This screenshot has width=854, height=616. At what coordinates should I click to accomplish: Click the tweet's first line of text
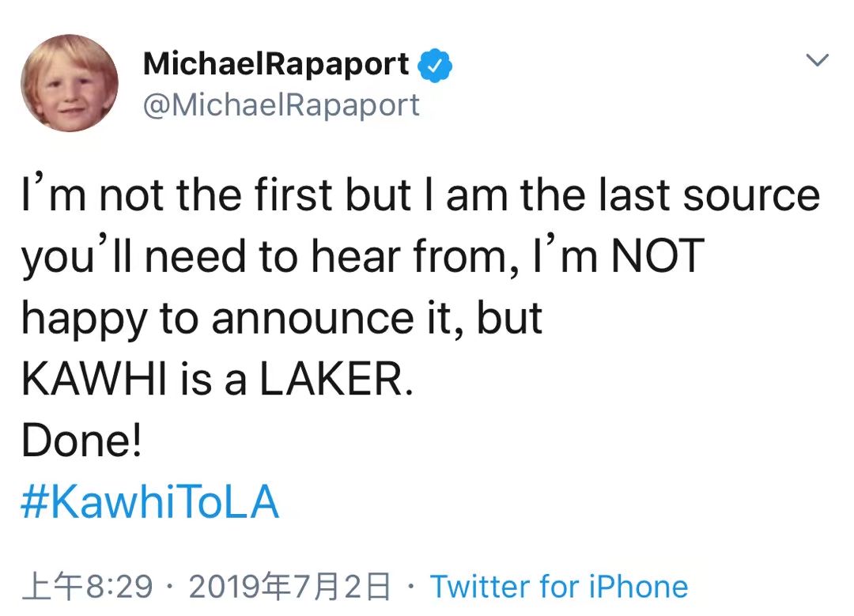pos(420,195)
